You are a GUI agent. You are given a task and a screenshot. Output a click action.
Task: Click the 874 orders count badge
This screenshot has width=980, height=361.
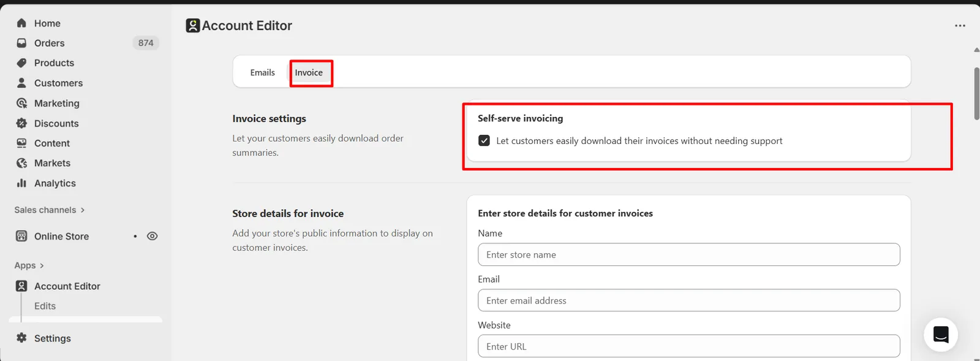click(146, 43)
